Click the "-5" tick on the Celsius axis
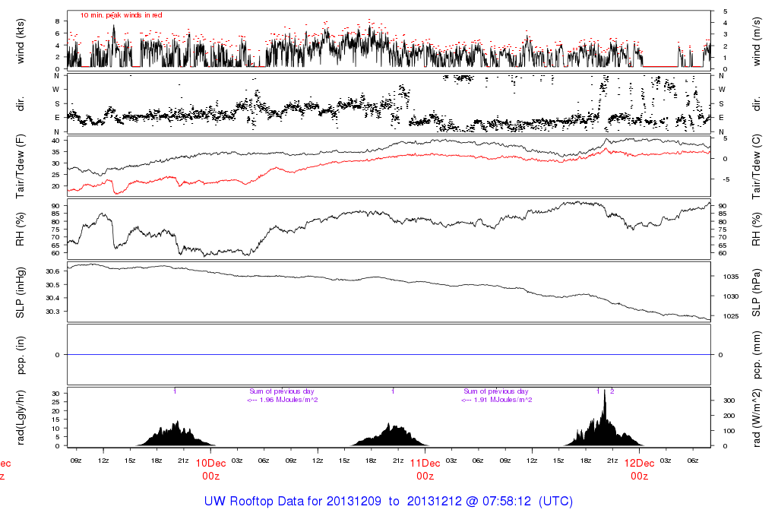 [x=726, y=179]
